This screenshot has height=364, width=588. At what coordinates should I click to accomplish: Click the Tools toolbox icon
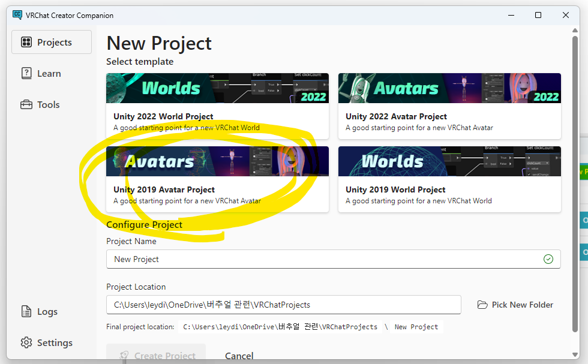26,104
